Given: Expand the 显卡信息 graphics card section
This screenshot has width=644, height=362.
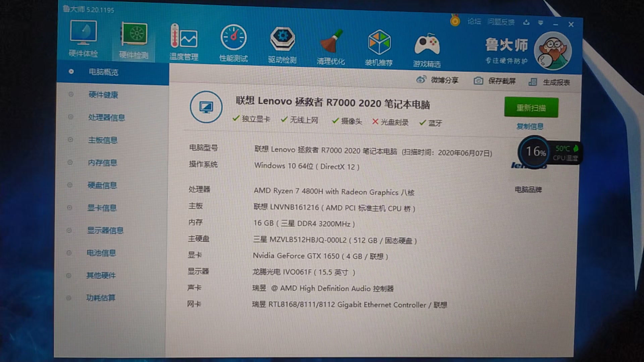Looking at the screenshot, I should point(103,208).
